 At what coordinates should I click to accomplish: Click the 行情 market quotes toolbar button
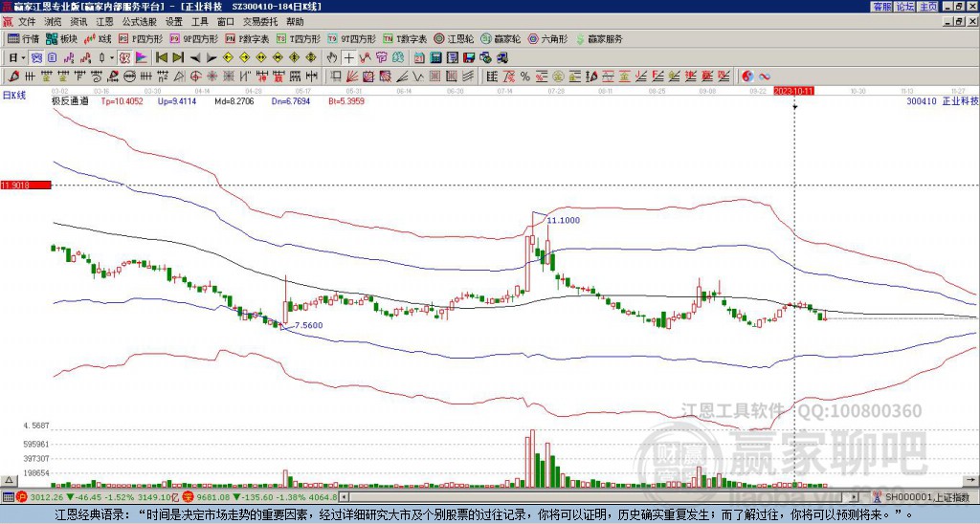click(24, 38)
